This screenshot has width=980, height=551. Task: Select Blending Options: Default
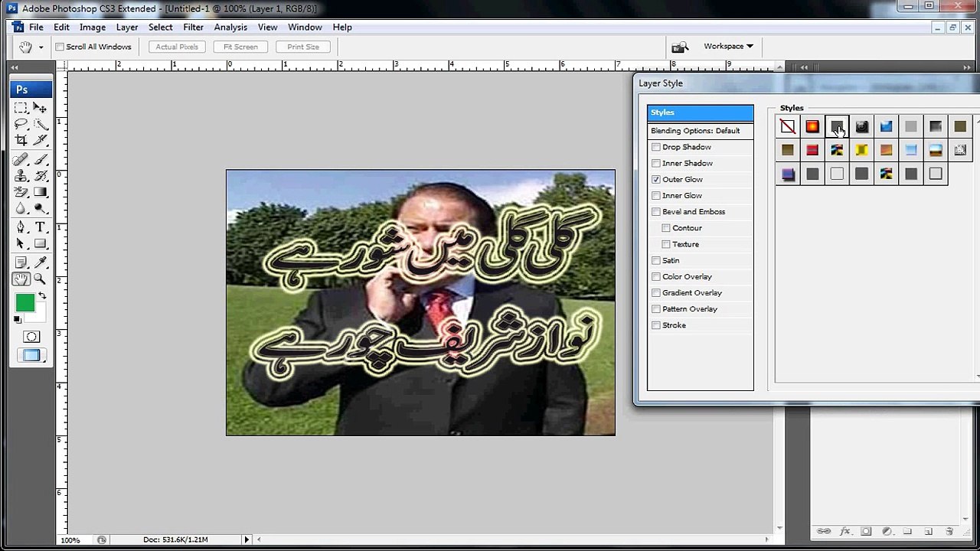[x=701, y=131]
